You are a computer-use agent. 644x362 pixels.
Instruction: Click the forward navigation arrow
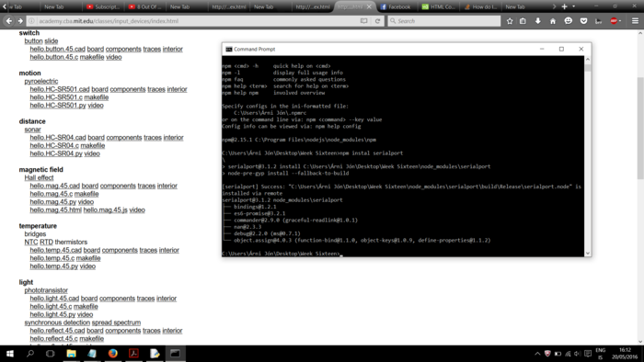point(20,21)
